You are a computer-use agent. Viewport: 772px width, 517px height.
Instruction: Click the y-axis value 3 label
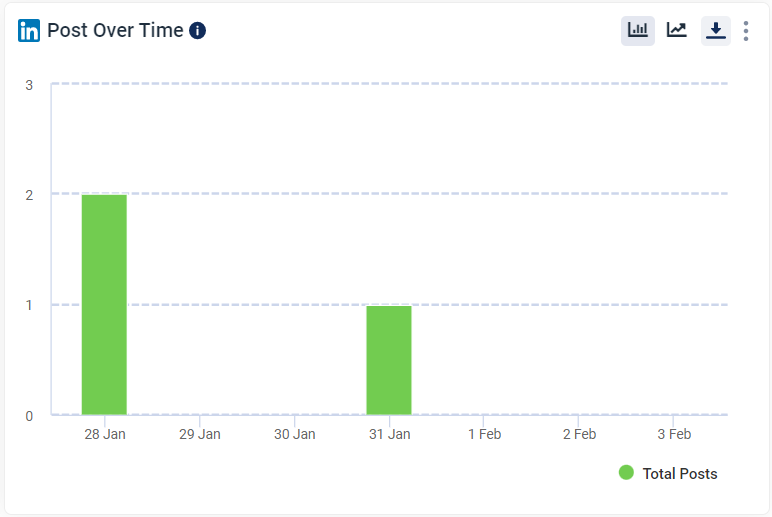click(29, 85)
